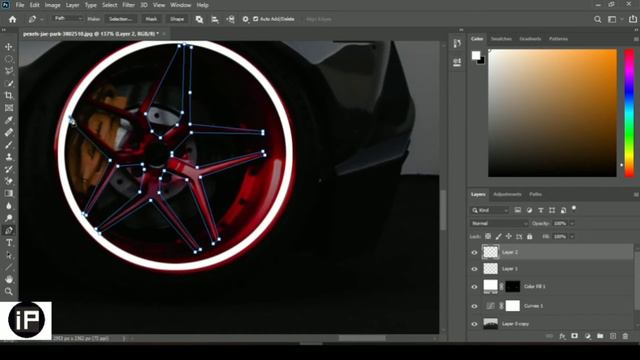Open the Kind filter dropdown
Screen dimensions: 640x360
pyautogui.click(x=489, y=210)
